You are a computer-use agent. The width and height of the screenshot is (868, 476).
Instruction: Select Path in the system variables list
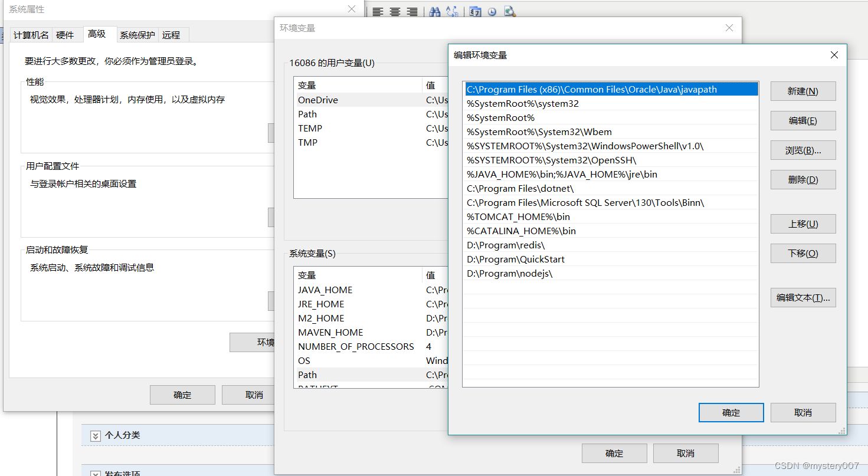(x=371, y=375)
